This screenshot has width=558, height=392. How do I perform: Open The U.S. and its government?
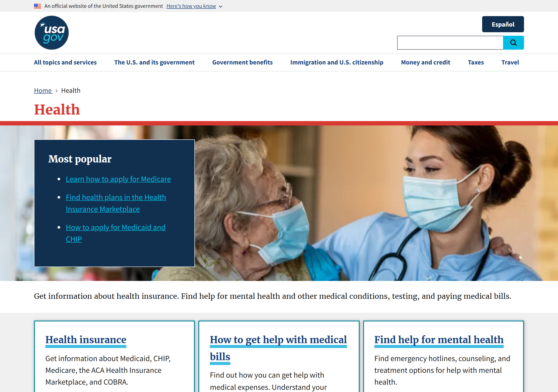click(154, 63)
